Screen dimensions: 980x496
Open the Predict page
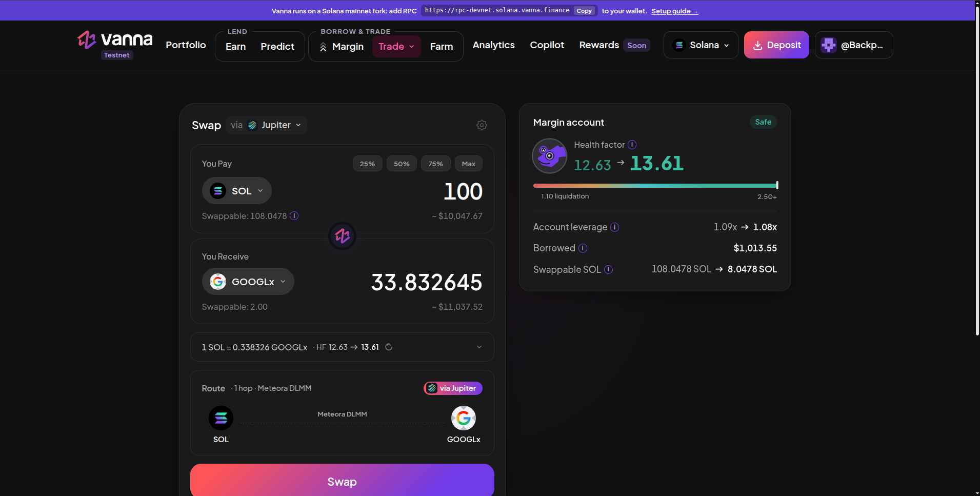pyautogui.click(x=277, y=47)
